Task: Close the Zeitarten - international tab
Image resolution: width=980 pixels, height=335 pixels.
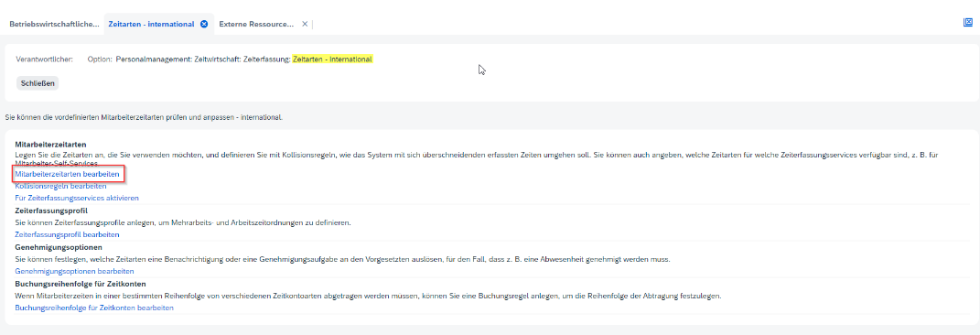Action: (x=204, y=24)
